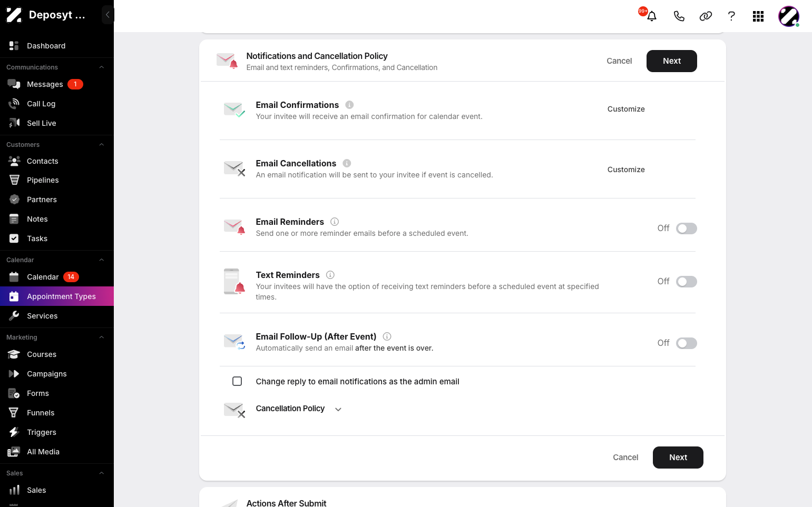Click the Sell Live icon in sidebar
812x507 pixels.
(x=14, y=123)
